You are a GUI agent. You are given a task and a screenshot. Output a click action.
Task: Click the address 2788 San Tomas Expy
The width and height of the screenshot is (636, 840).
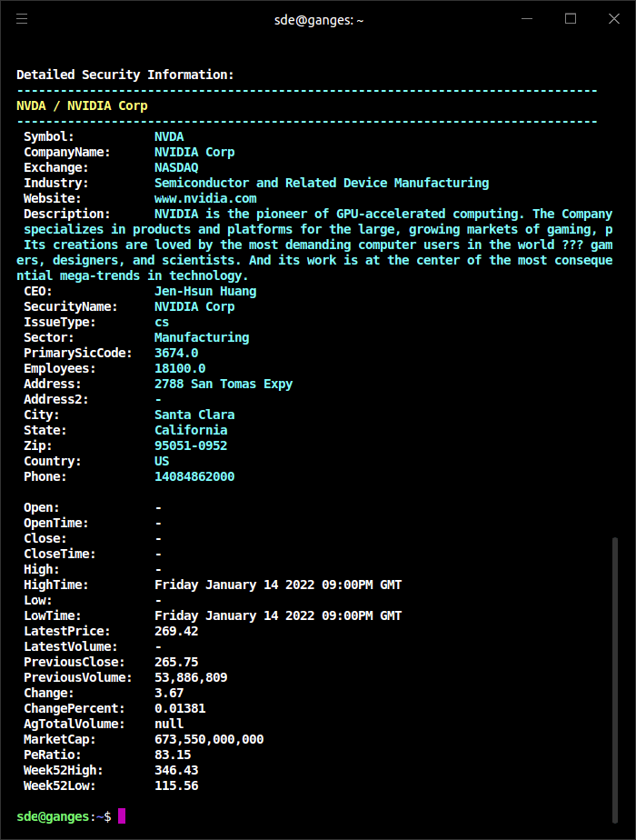pyautogui.click(x=224, y=385)
